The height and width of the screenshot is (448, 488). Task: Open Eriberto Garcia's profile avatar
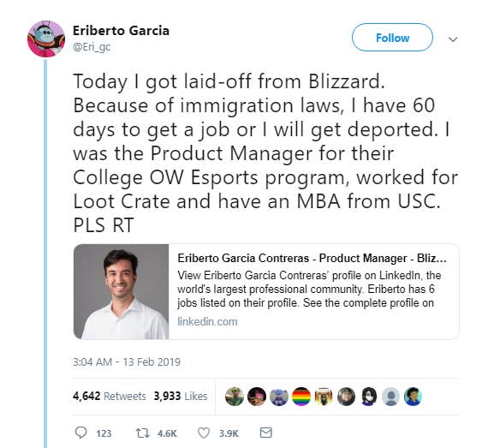pyautogui.click(x=46, y=39)
